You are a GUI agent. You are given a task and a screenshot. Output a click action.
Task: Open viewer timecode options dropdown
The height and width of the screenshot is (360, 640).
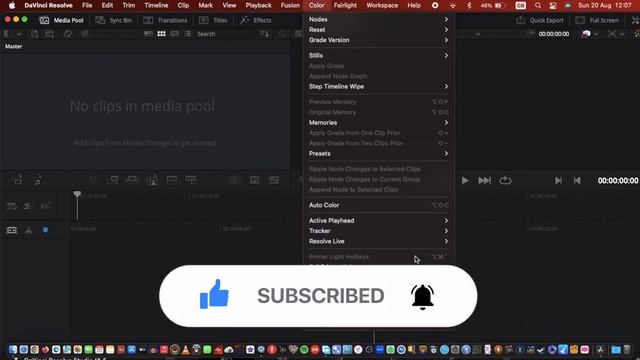point(478,34)
